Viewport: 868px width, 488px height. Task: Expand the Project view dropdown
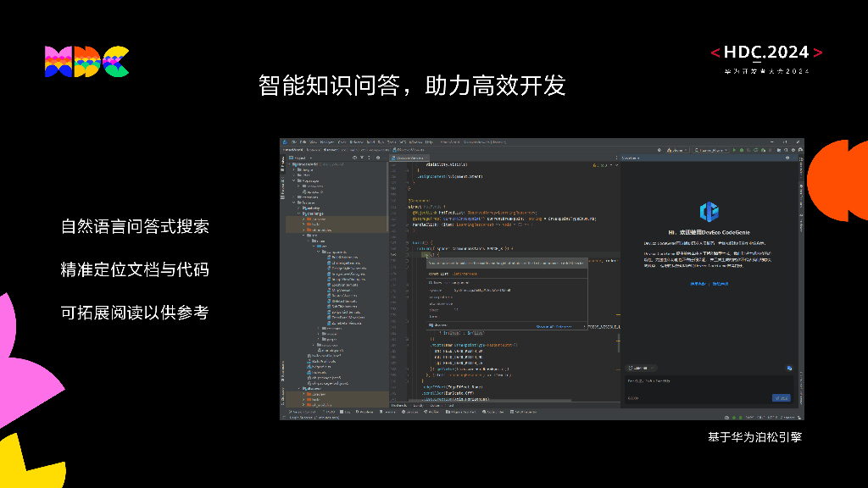(x=302, y=158)
